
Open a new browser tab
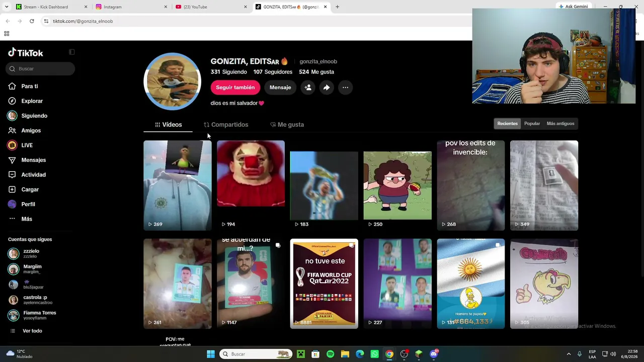pos(337,7)
